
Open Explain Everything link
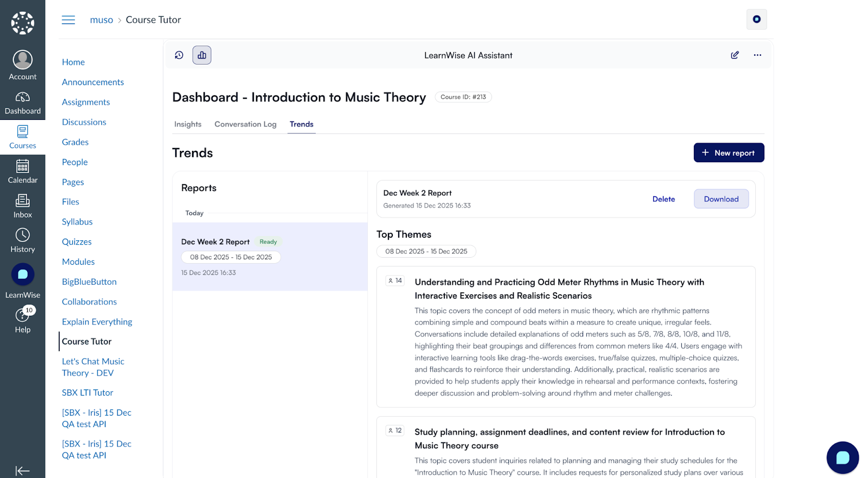[x=97, y=322]
